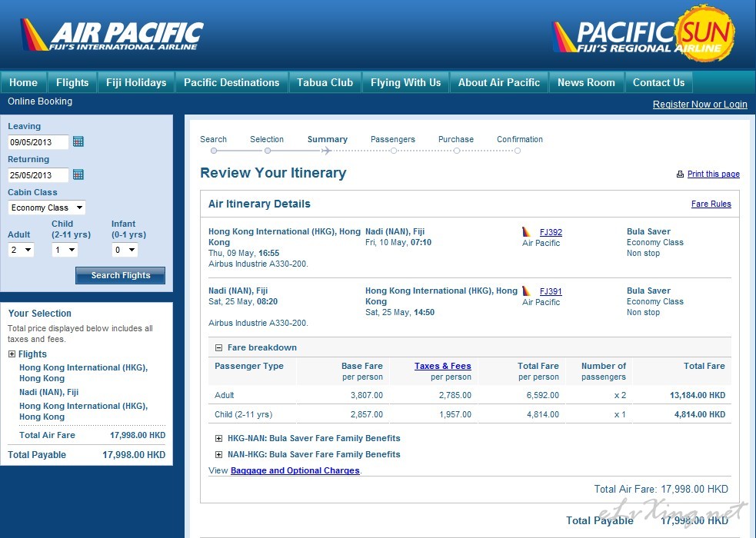Click the Search Flights button
756x538 pixels.
point(121,275)
